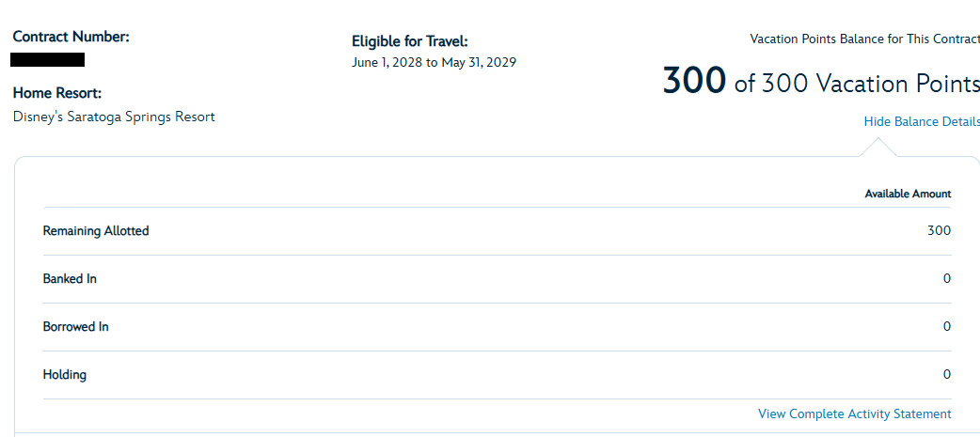Viewport: 980px width, 437px height.
Task: Click the Eligible for Travel heading
Action: (409, 42)
